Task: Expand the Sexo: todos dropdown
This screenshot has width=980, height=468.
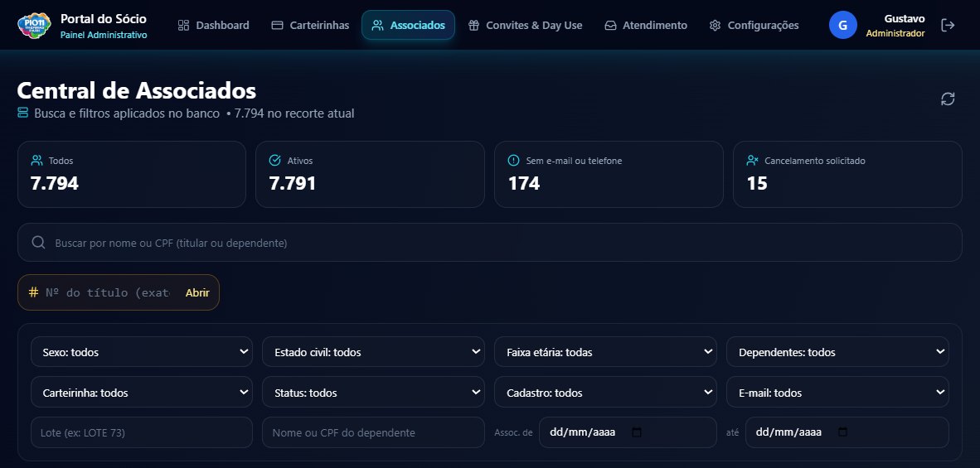Action: pos(142,352)
